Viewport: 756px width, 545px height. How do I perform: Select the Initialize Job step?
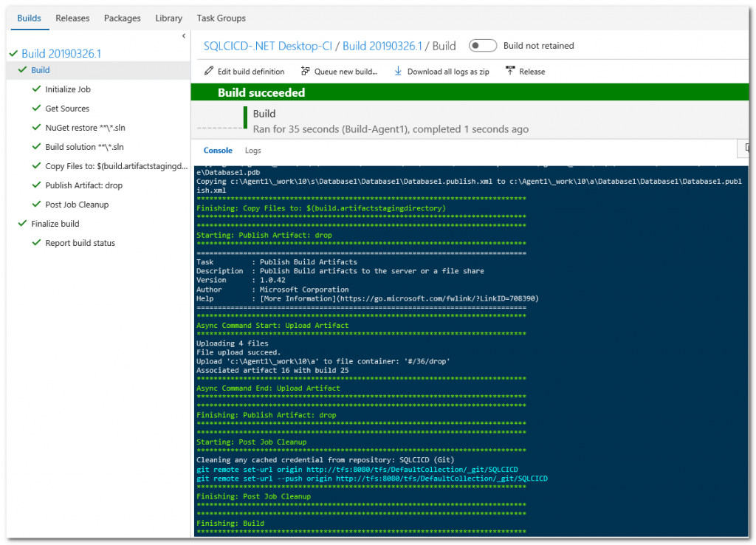coord(68,89)
